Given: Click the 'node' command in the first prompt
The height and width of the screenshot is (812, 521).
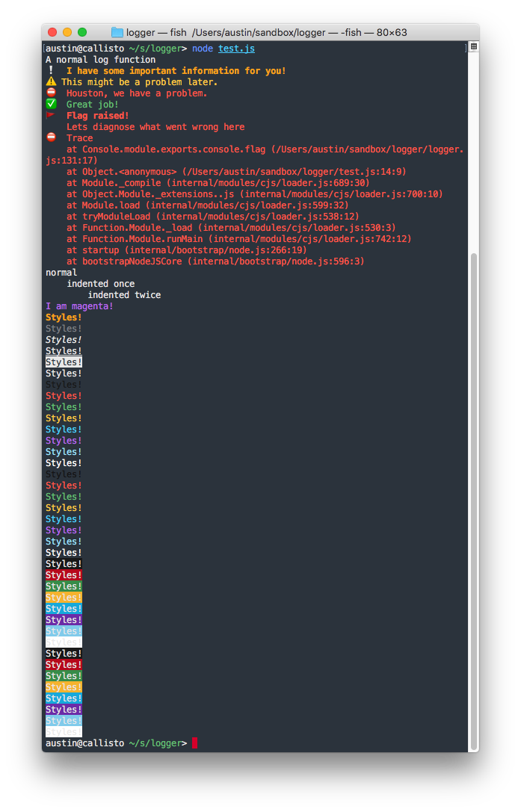Looking at the screenshot, I should [x=203, y=49].
